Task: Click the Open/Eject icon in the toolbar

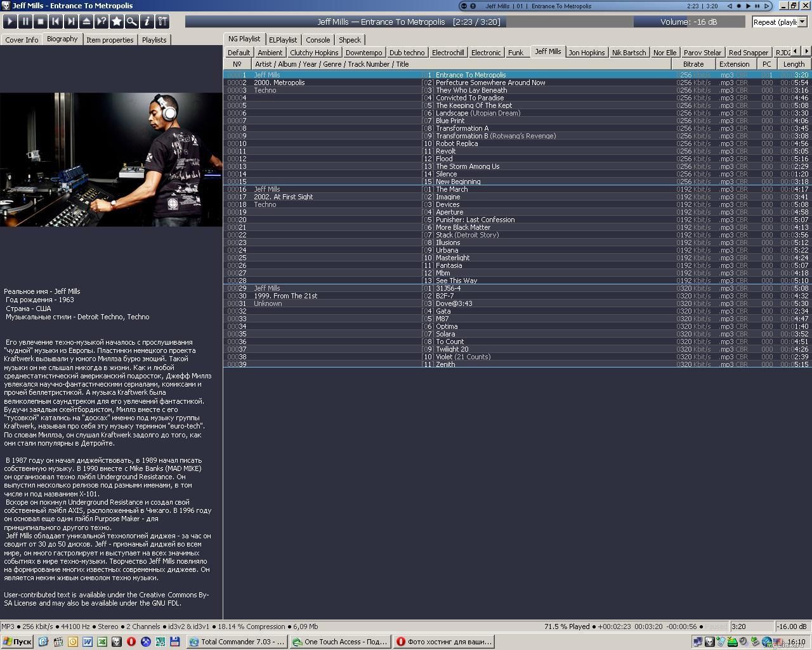Action: click(x=86, y=22)
